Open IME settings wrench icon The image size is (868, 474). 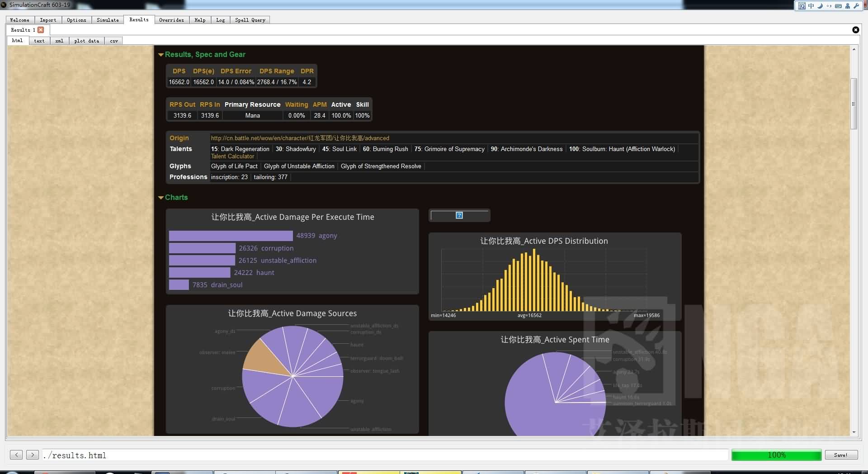[856, 6]
